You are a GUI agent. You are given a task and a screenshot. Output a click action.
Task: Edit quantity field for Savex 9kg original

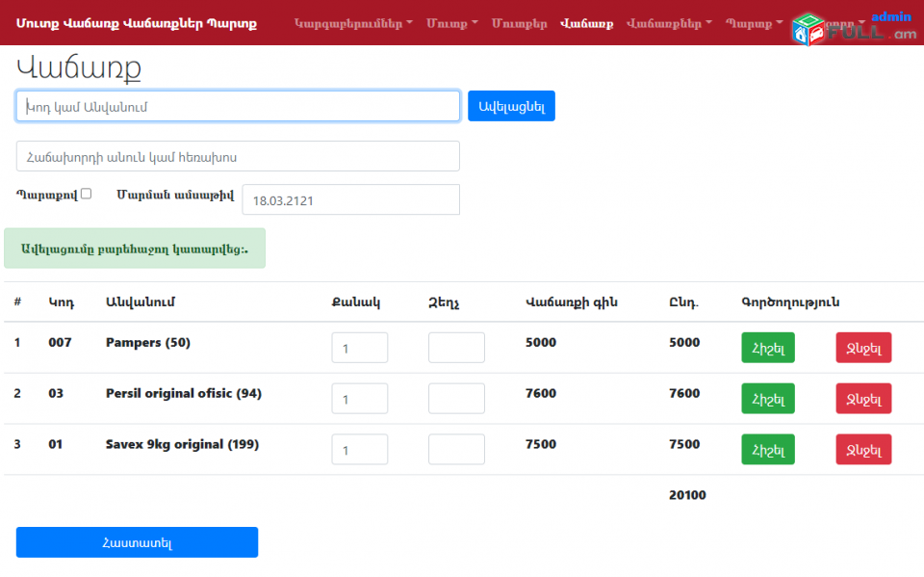click(359, 450)
